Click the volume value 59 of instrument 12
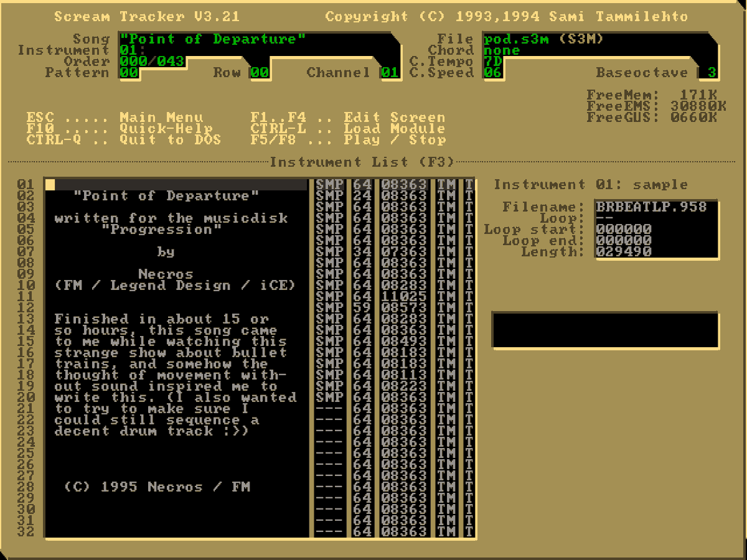Viewport: 747px width, 560px height. [x=362, y=308]
